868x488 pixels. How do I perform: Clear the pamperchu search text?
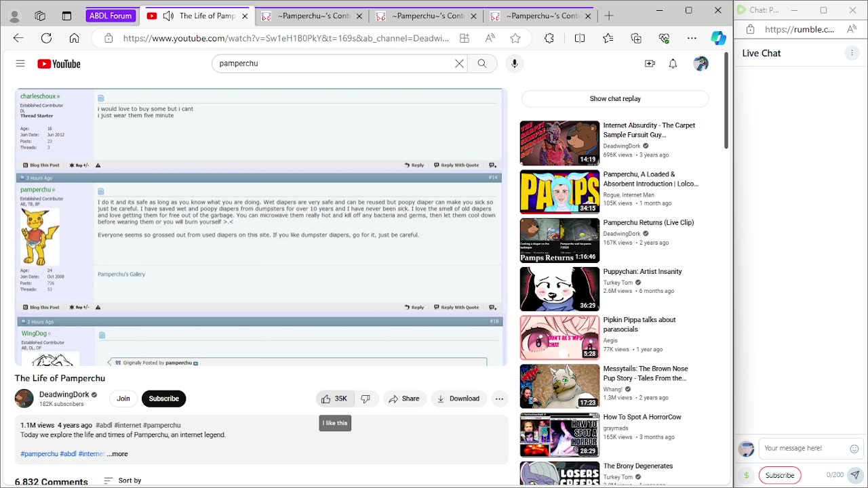coord(459,64)
